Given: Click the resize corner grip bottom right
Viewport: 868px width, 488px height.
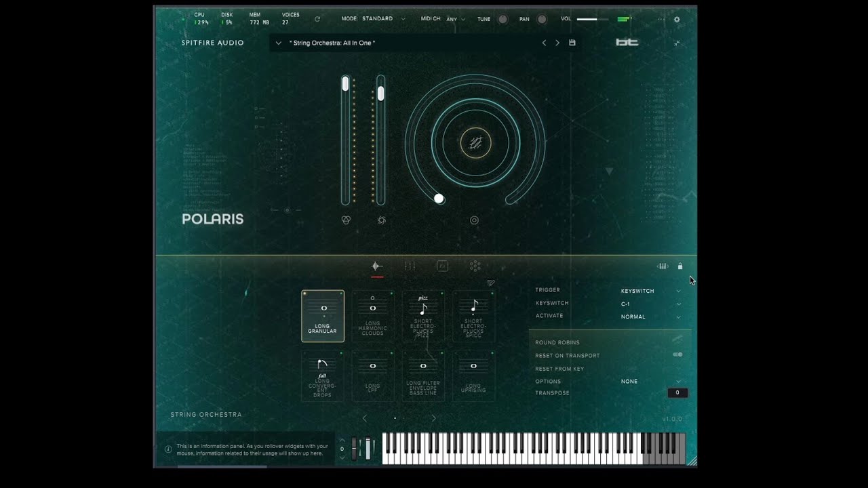Looking at the screenshot, I should [692, 461].
